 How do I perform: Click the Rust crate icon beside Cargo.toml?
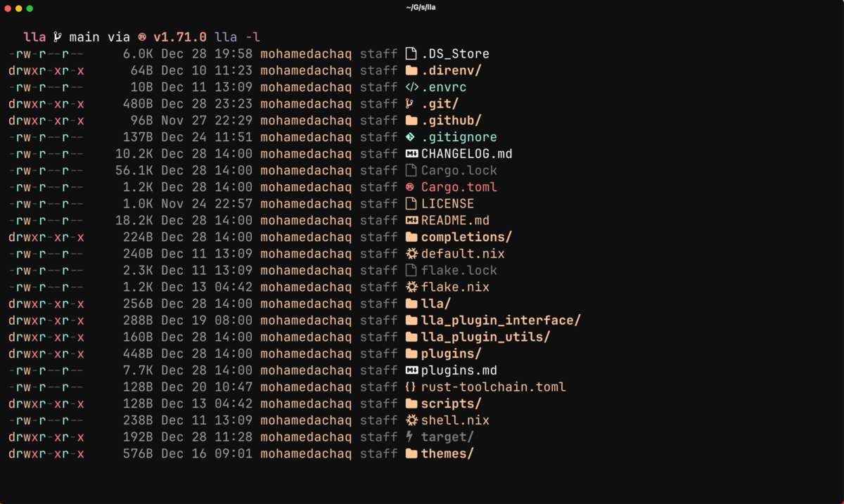coord(410,186)
